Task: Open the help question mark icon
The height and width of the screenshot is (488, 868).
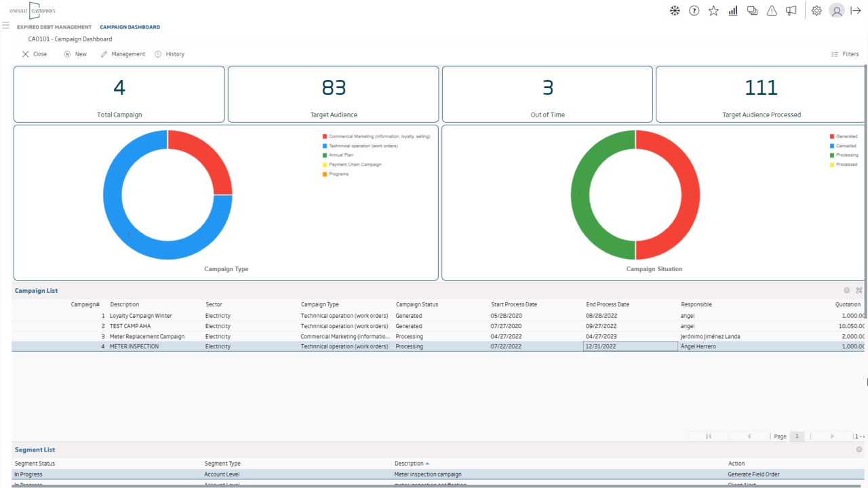Action: pyautogui.click(x=694, y=11)
